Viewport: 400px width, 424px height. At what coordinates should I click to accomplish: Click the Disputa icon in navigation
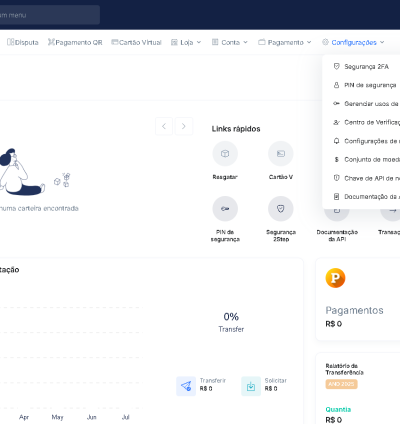pyautogui.click(x=10, y=42)
